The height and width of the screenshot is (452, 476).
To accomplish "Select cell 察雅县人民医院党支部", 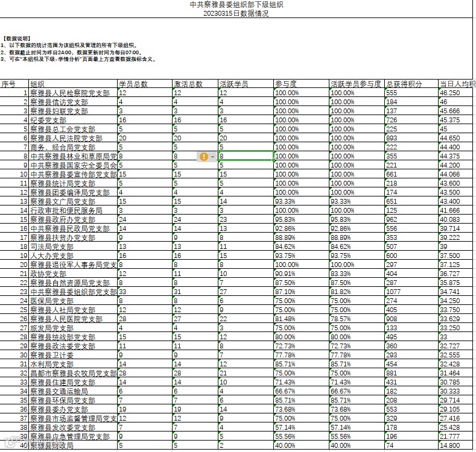I will (x=73, y=319).
